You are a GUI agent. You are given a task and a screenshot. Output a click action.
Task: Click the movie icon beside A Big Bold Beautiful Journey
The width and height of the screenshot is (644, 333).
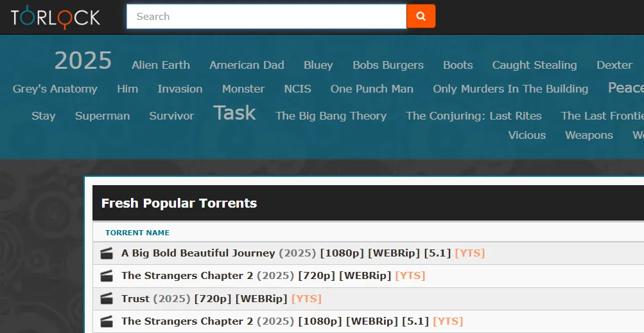(107, 253)
